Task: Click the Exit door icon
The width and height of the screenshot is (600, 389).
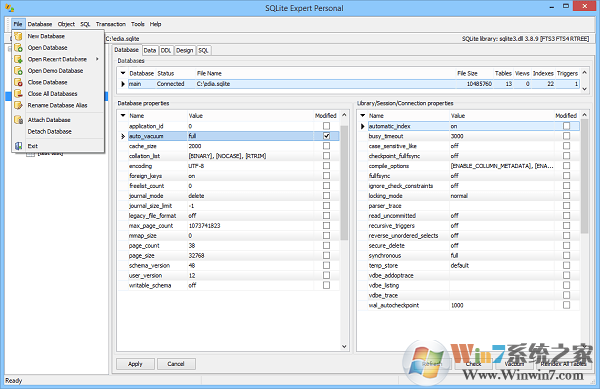Action: click(x=18, y=146)
